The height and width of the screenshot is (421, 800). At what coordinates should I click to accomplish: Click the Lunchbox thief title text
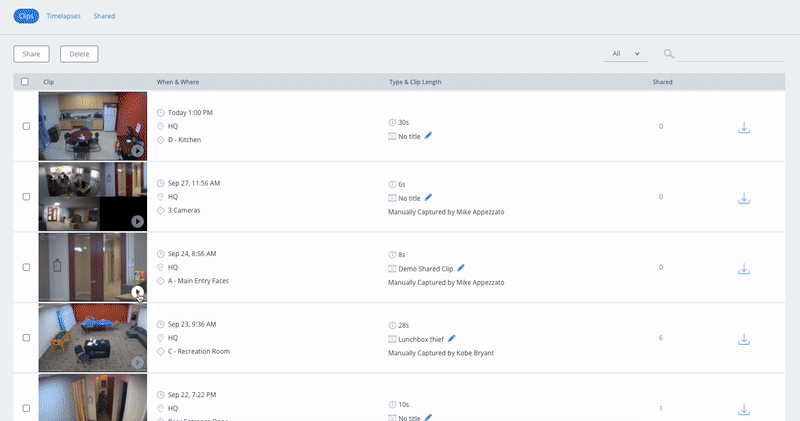pos(421,339)
